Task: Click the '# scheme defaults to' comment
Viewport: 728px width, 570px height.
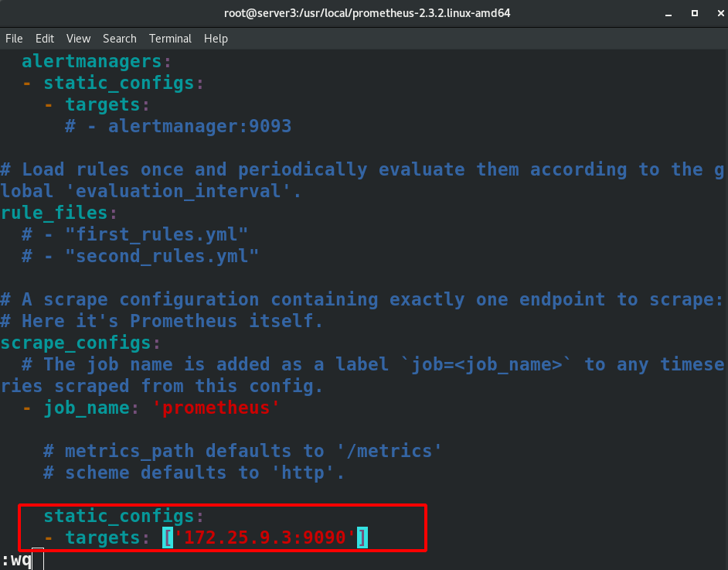Action: 194,473
